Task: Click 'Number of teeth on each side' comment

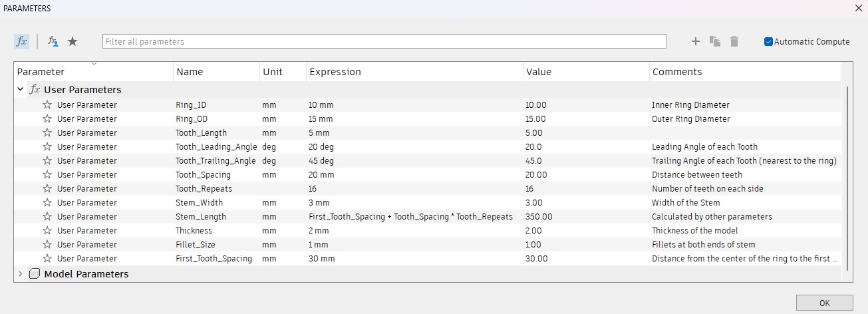Action: coord(708,188)
